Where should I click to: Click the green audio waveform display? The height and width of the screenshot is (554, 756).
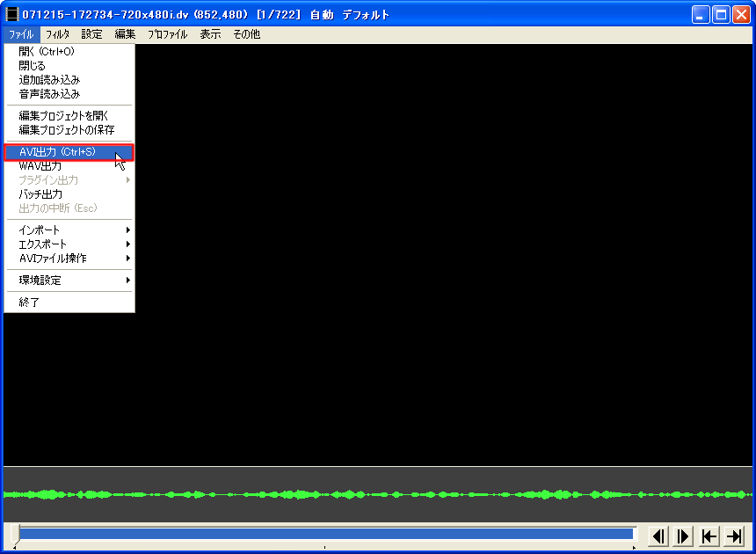tap(378, 494)
